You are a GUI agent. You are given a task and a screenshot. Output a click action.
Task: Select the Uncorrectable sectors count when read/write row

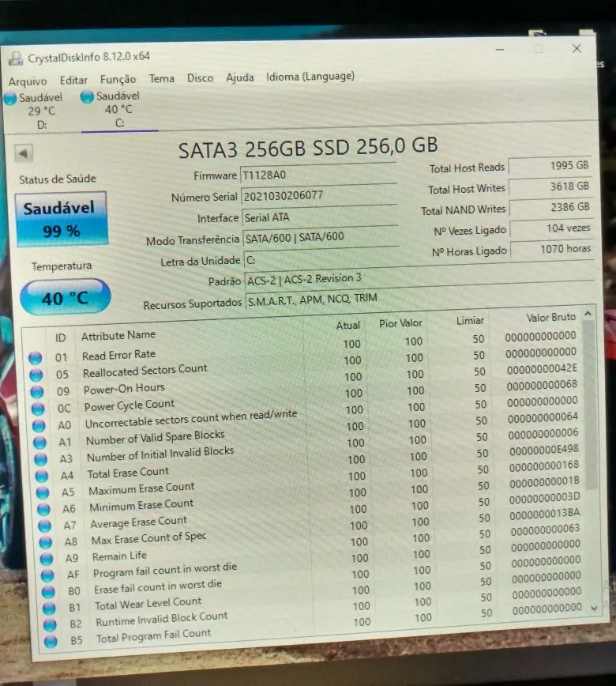click(x=190, y=419)
